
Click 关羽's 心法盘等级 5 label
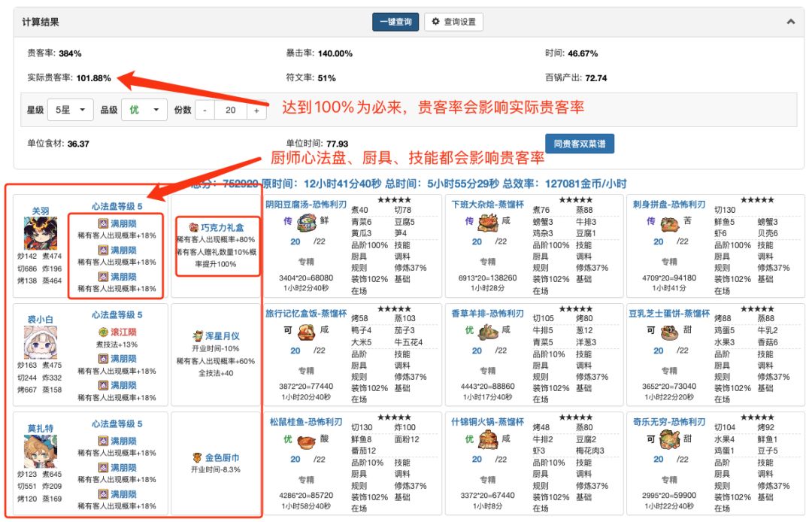[x=117, y=206]
